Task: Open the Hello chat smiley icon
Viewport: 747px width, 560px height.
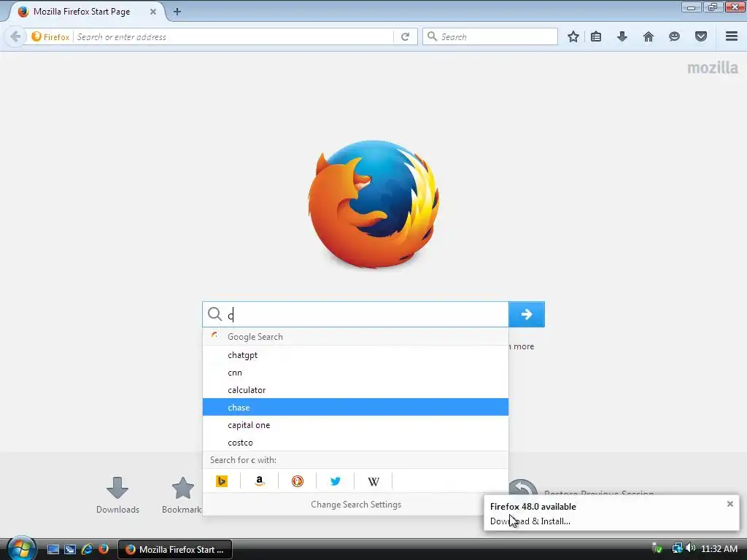Action: 674,36
